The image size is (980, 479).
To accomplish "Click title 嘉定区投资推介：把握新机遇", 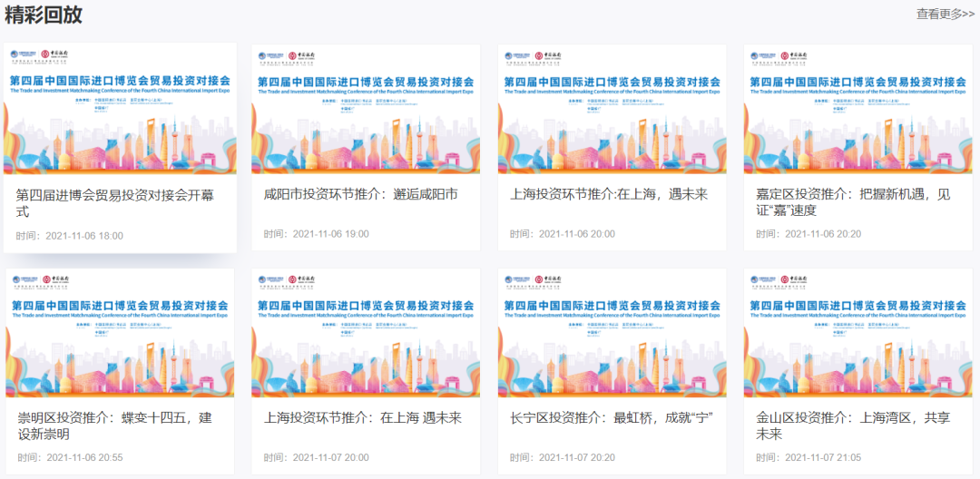I will tap(852, 202).
